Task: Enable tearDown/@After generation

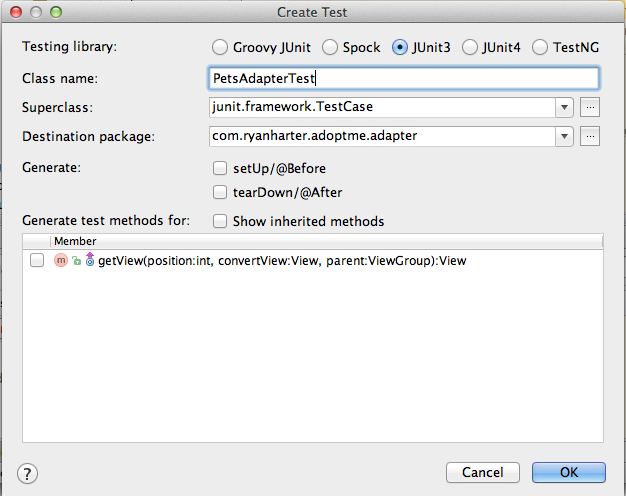Action: [x=220, y=192]
